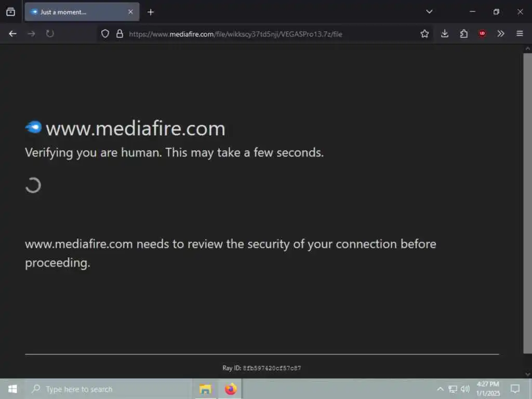Click the Ray ID text in footer
Screen dimensions: 532x399
click(262, 368)
